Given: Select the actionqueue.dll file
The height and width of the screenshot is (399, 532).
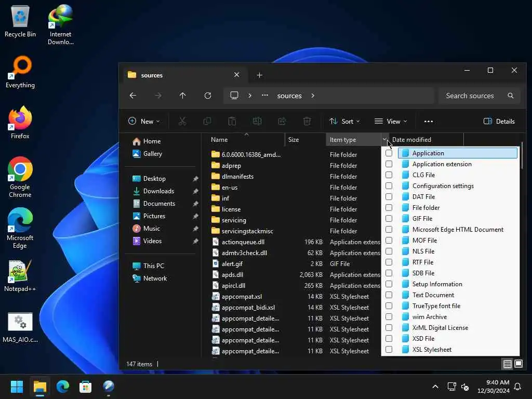Looking at the screenshot, I should [243, 242].
